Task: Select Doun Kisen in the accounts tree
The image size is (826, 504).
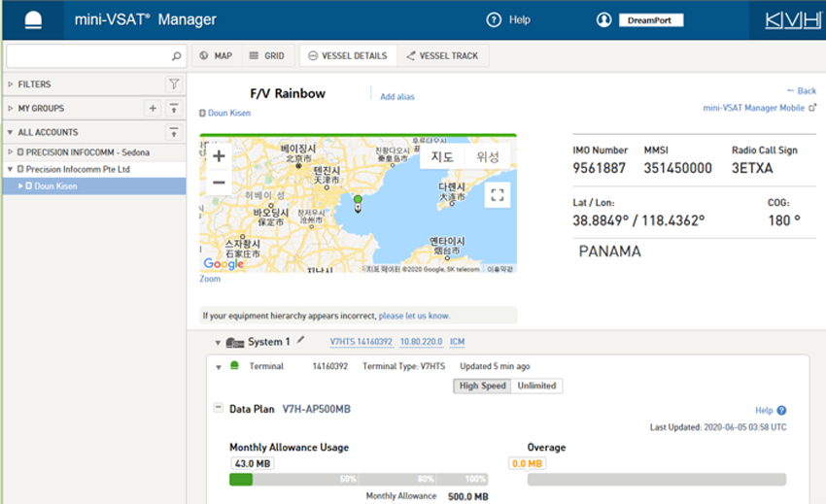Action: point(55,185)
